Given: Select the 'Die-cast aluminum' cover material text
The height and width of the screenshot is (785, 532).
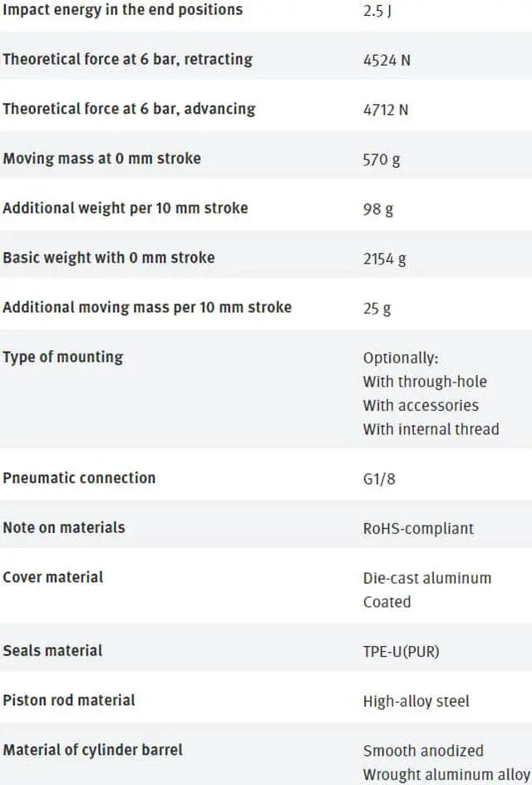Looking at the screenshot, I should pyautogui.click(x=426, y=578).
